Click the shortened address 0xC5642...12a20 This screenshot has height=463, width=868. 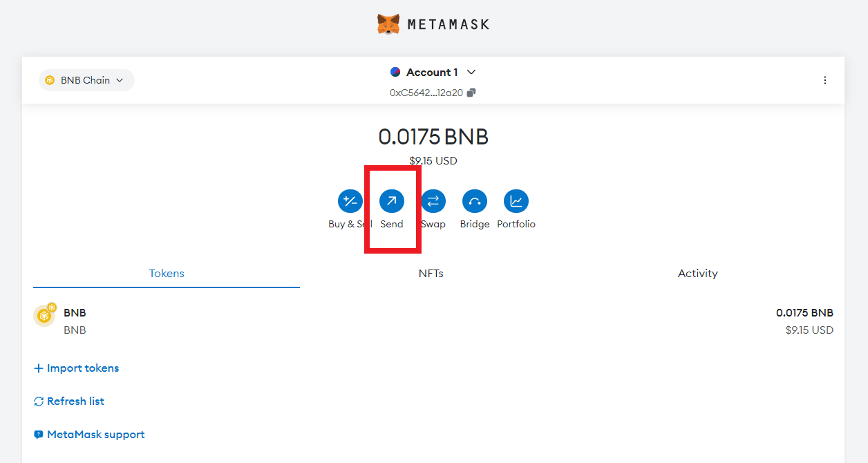(x=426, y=93)
